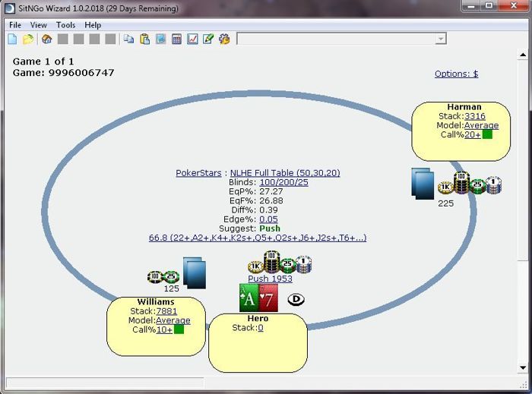Click Williams' 125 bet amount
This screenshot has width=532, height=394.
pos(171,288)
